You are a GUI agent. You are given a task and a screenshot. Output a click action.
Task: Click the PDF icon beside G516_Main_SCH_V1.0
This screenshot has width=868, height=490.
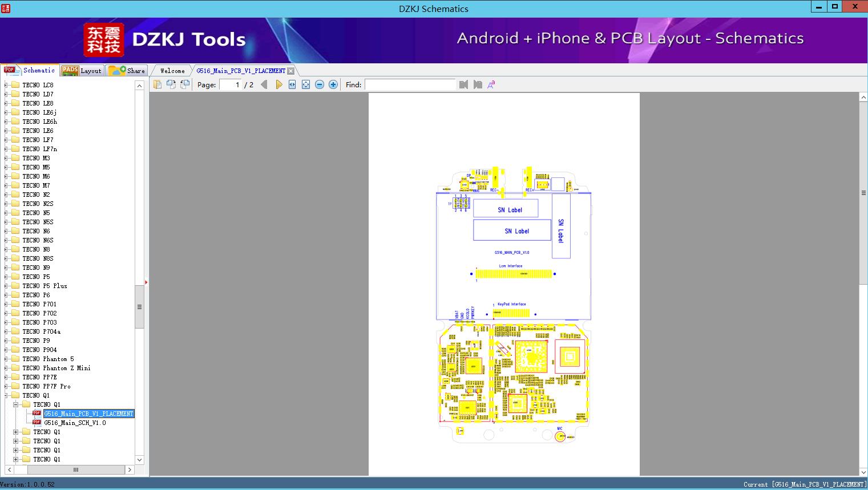point(37,423)
